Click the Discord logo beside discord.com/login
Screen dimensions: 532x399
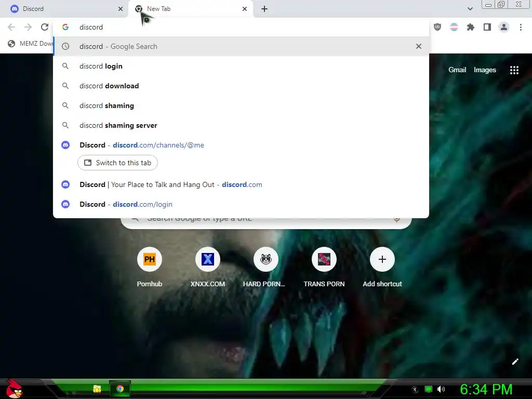click(x=65, y=204)
